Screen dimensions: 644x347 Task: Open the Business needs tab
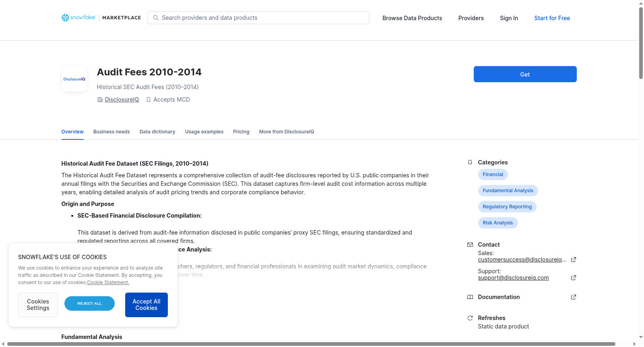point(111,132)
